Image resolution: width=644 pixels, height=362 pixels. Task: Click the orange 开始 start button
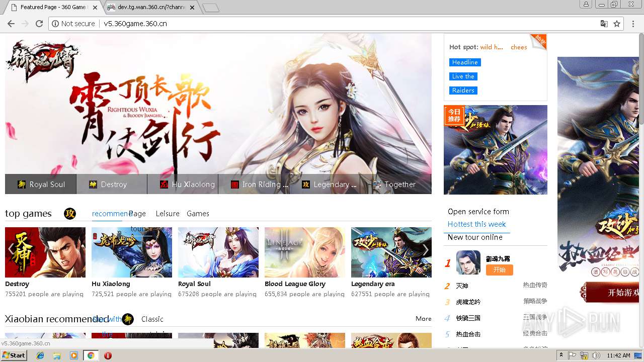(500, 270)
